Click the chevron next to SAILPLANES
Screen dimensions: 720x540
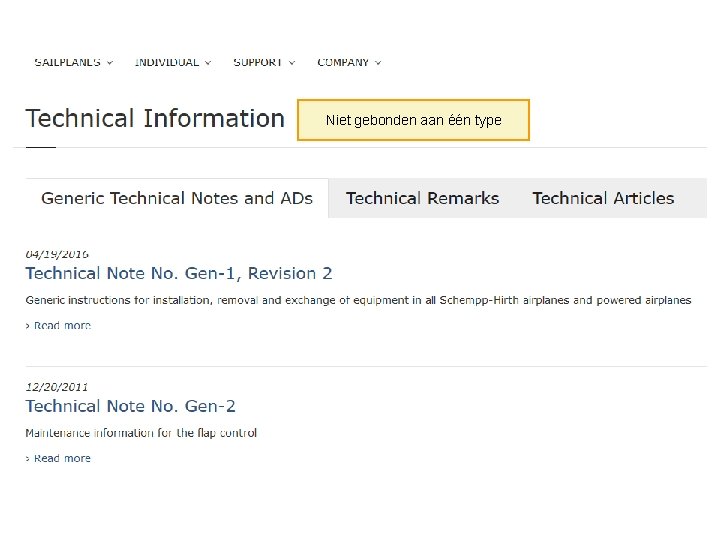pyautogui.click(x=110, y=63)
